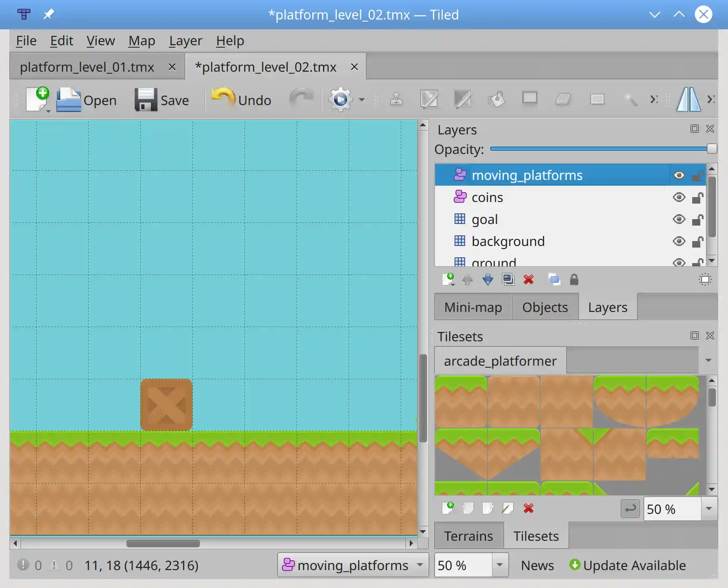The height and width of the screenshot is (588, 728).
Task: Open the arcade_platformer tileset dropdown
Action: click(x=708, y=360)
